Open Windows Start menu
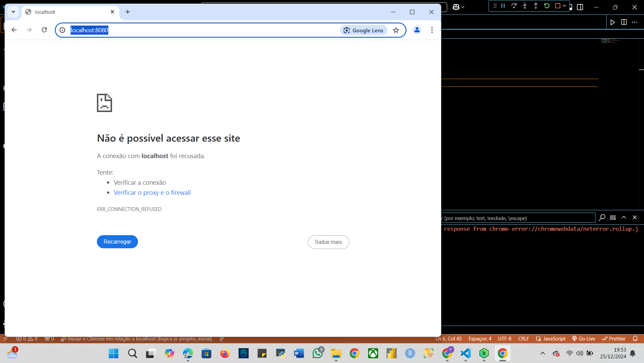Viewport: 644px width, 363px height. [114, 353]
